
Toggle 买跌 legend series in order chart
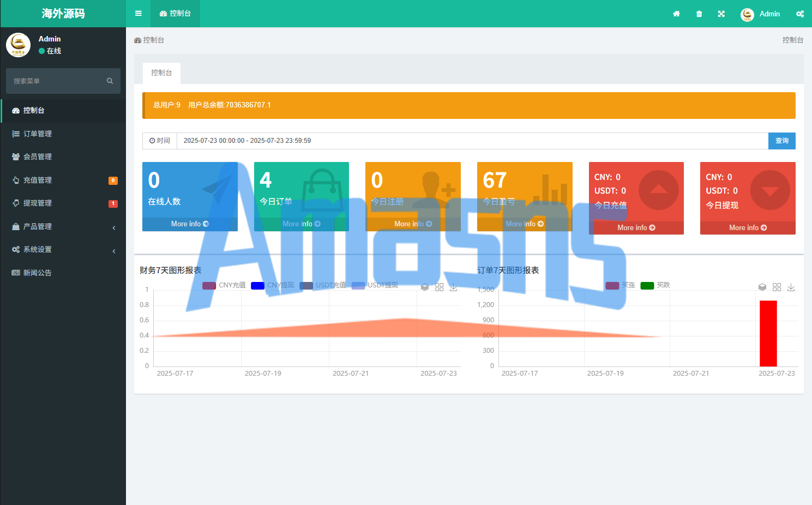655,285
